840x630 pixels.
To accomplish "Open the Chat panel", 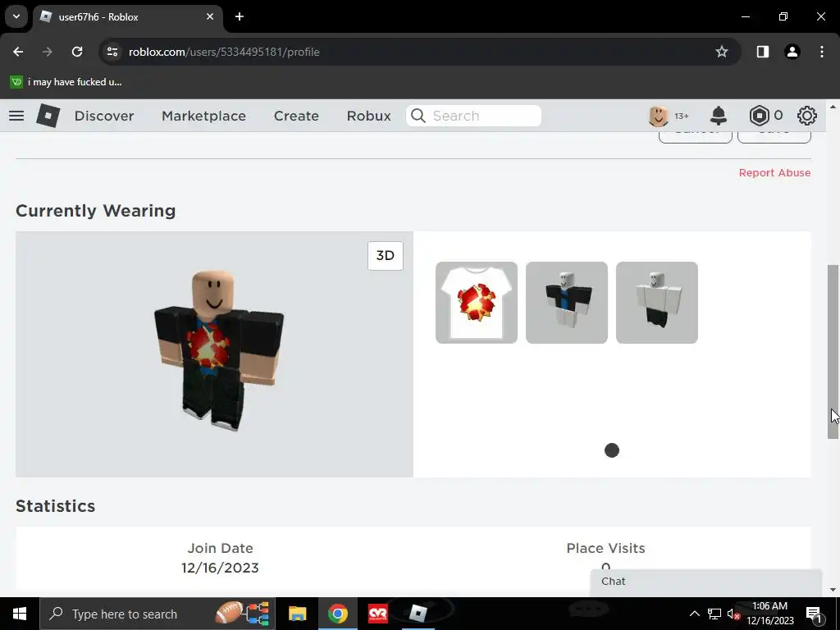I will [x=705, y=582].
